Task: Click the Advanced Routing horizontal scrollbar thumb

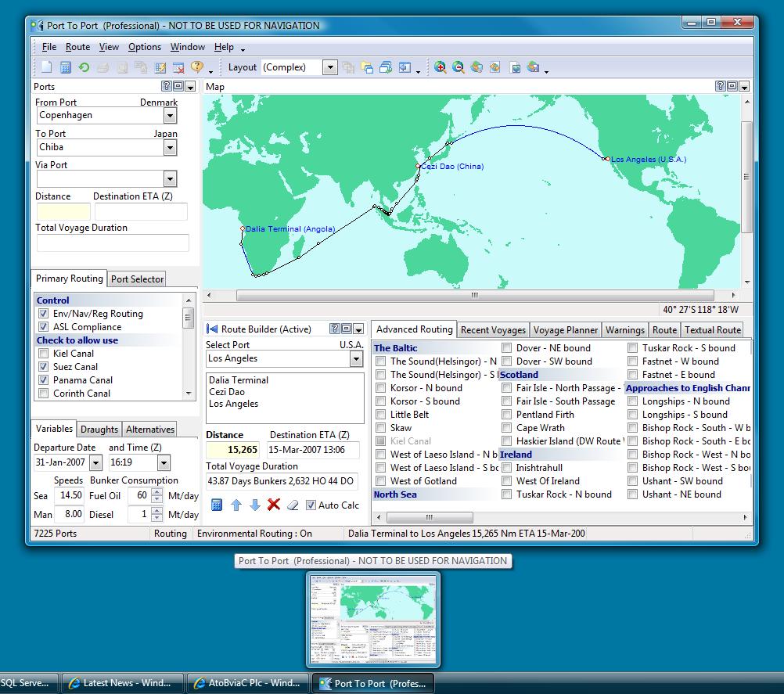Action: click(x=430, y=517)
